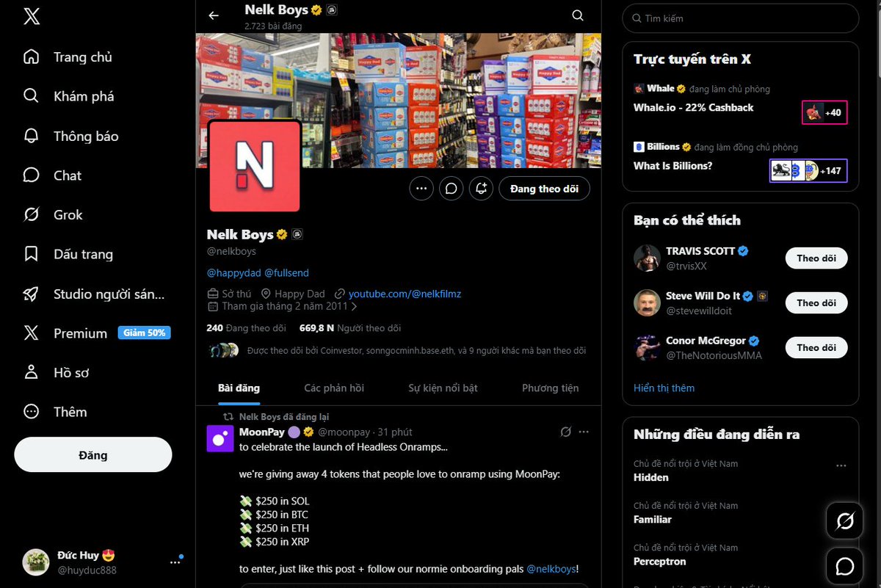Select Sự kiện nổi bật tab

[443, 388]
